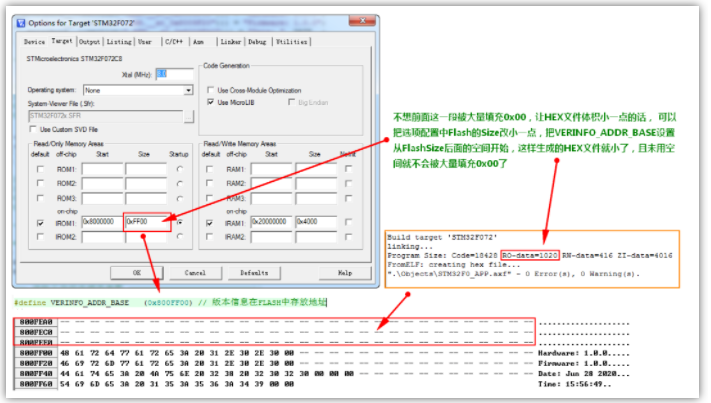
Task: Check the IRAM1 NoInit checkbox
Action: pyautogui.click(x=348, y=222)
